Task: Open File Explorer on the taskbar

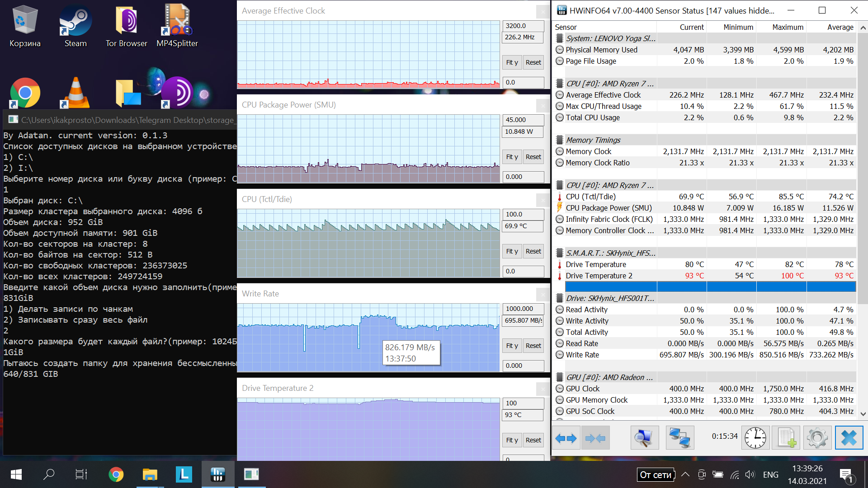Action: coord(150,474)
